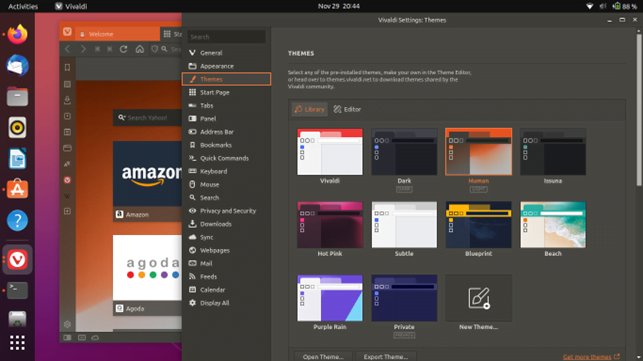Screen dimensions: 643x361
Task: Open Webpages settings category
Action: 226,250
